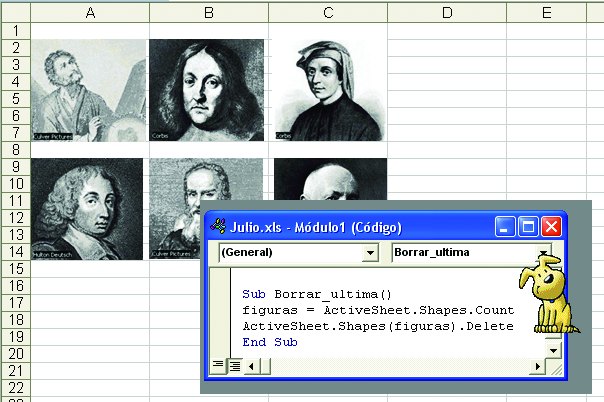Select row 15 header
The height and width of the screenshot is (402, 604).
coord(16,268)
